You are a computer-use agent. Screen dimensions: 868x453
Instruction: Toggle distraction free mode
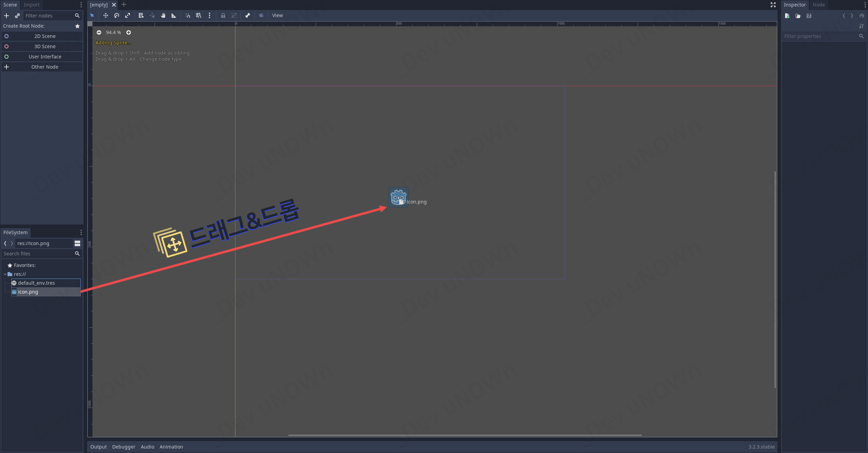click(773, 5)
